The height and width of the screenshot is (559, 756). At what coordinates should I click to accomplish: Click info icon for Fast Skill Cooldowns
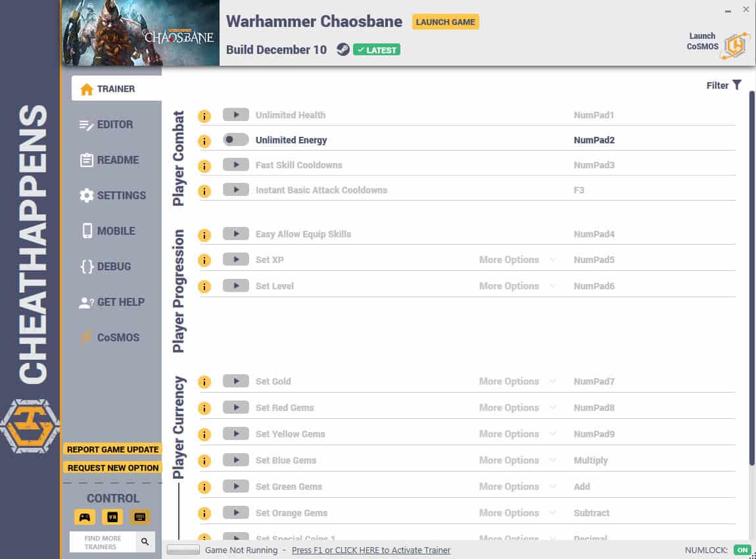204,166
